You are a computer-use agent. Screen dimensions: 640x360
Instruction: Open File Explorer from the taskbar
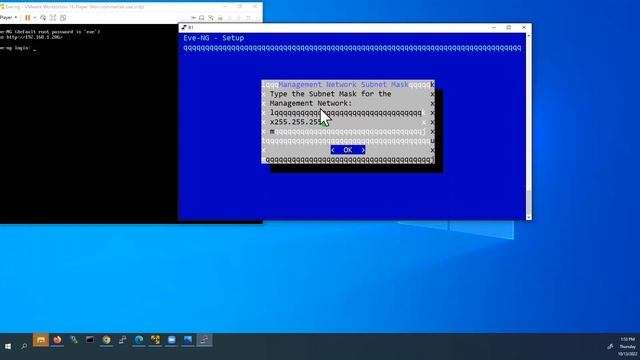point(41,340)
